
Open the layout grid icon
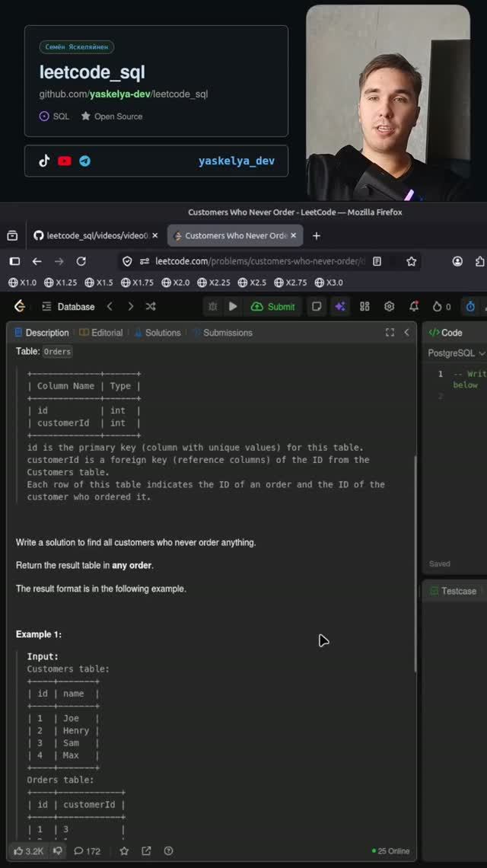click(364, 307)
